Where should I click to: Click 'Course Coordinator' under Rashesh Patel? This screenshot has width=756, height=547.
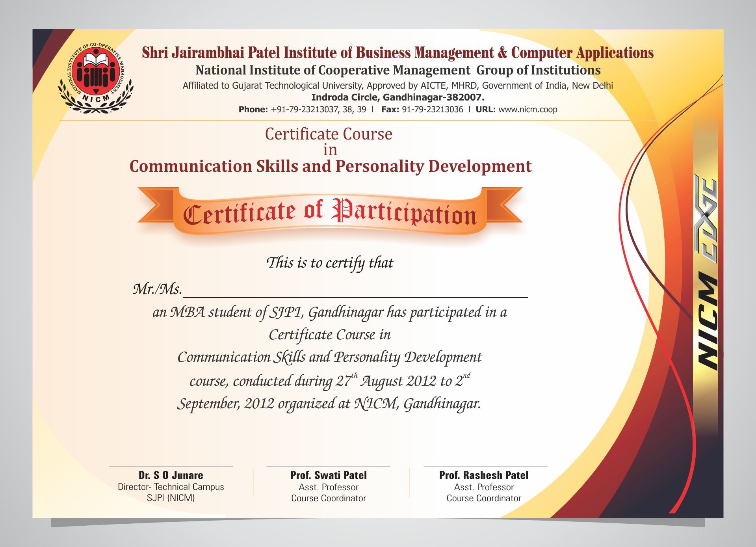(484, 499)
